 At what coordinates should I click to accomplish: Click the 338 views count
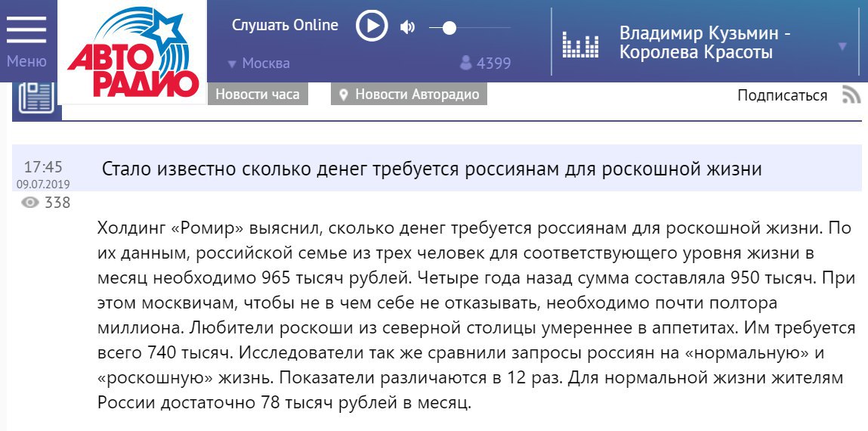pyautogui.click(x=57, y=203)
